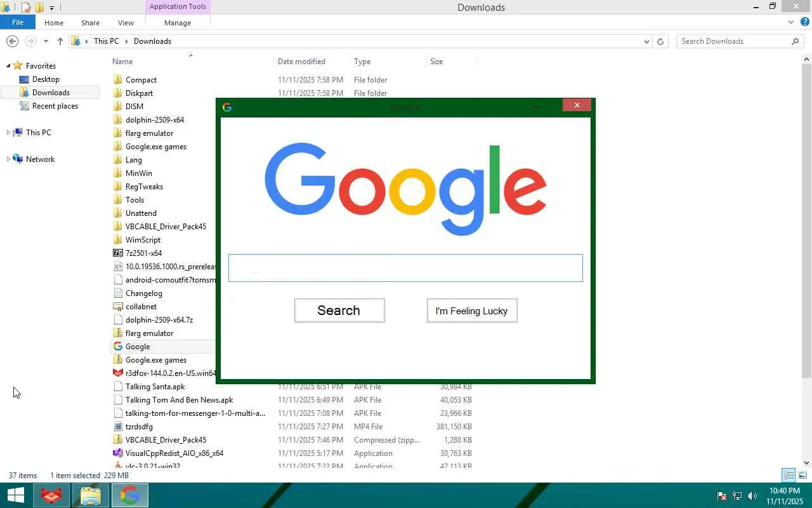Go up one folder level with the Up arrow
This screenshot has width=812, height=508.
pos(60,41)
